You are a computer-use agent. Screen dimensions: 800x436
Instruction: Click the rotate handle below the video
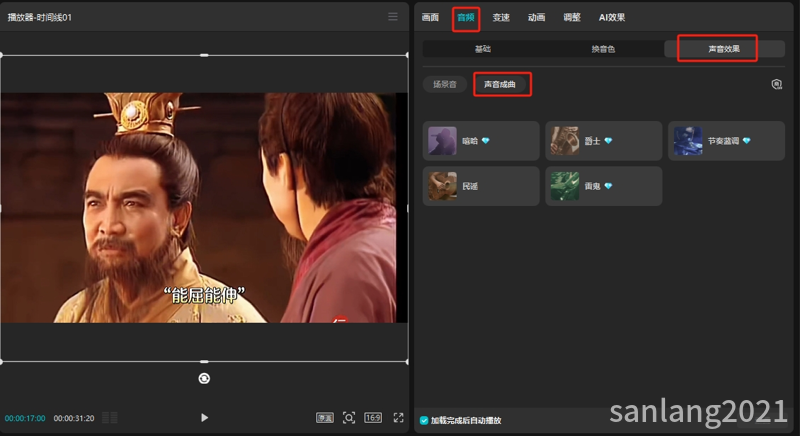(204, 378)
